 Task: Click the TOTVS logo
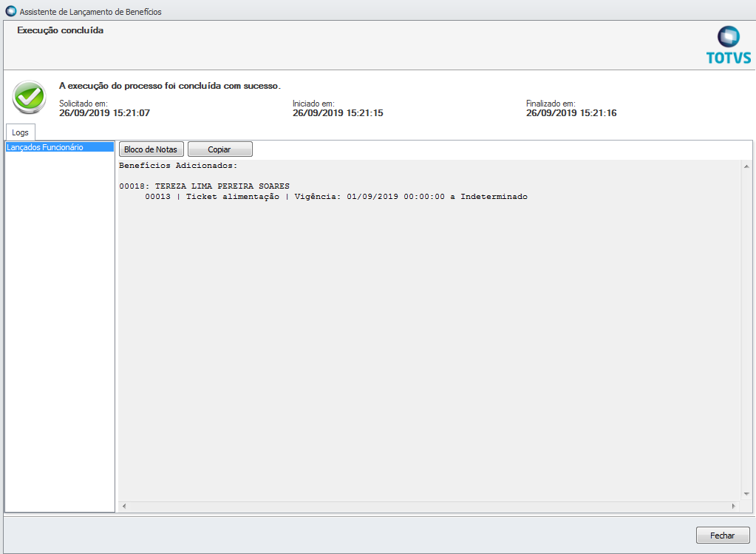click(x=729, y=45)
